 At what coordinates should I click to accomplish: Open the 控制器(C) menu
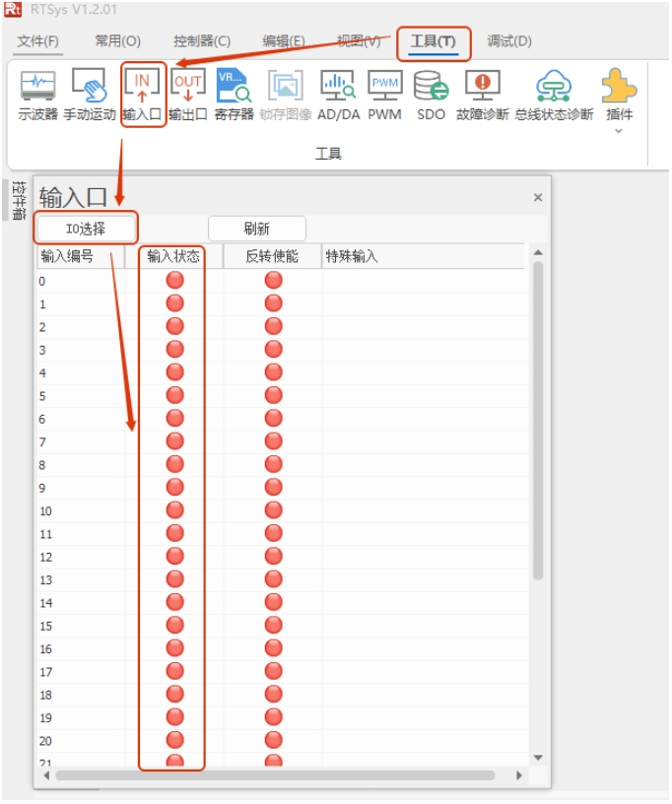pyautogui.click(x=202, y=41)
